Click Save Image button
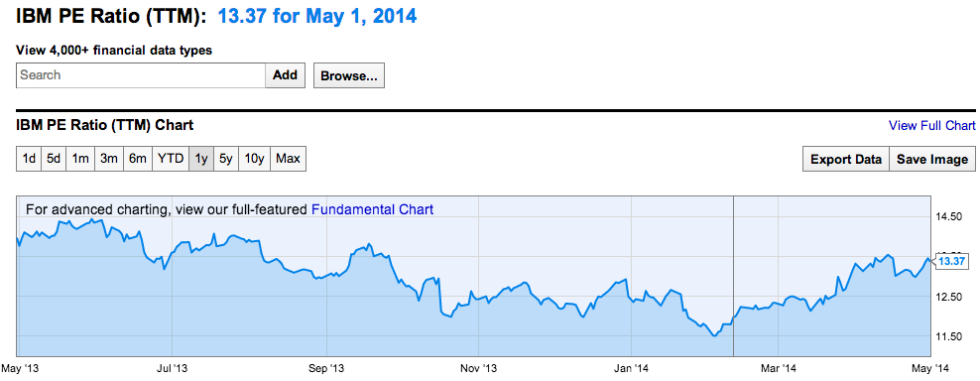980x381 pixels. click(931, 159)
